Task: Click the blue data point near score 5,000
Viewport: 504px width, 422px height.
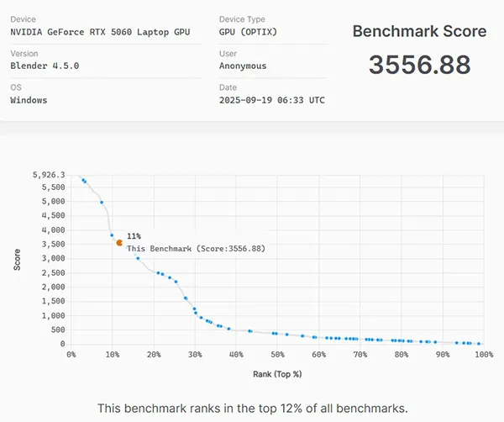Action: (102, 202)
